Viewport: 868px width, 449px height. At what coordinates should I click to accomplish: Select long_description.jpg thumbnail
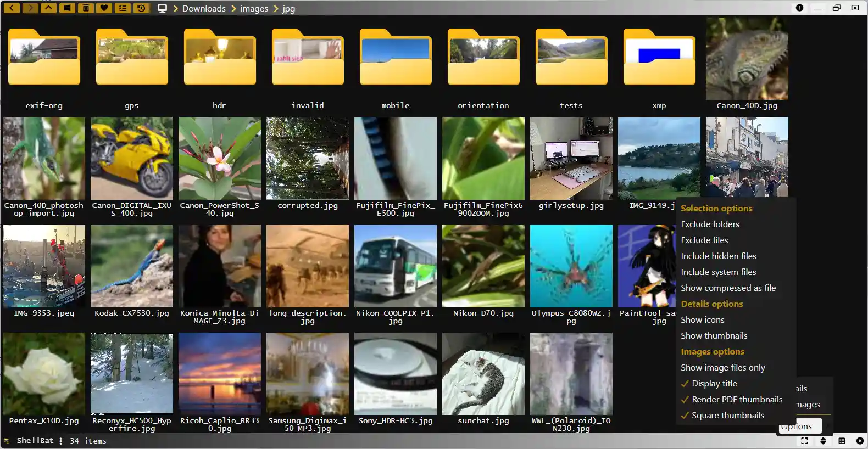point(308,266)
